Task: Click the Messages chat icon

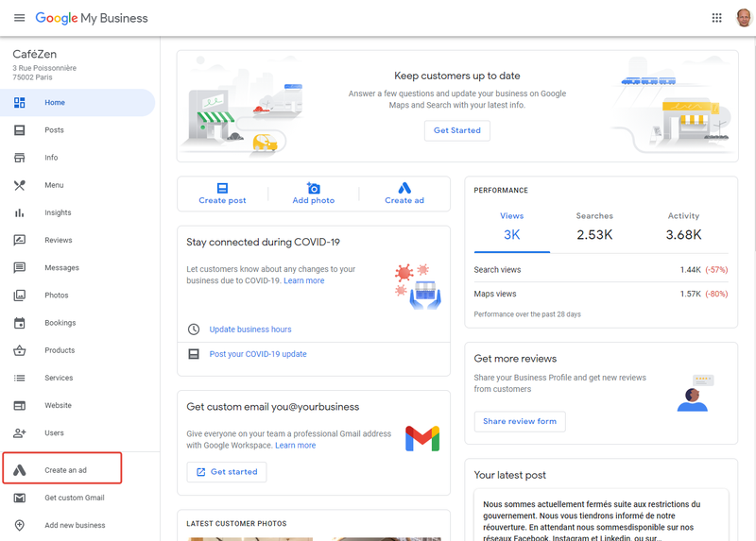Action: (x=19, y=268)
